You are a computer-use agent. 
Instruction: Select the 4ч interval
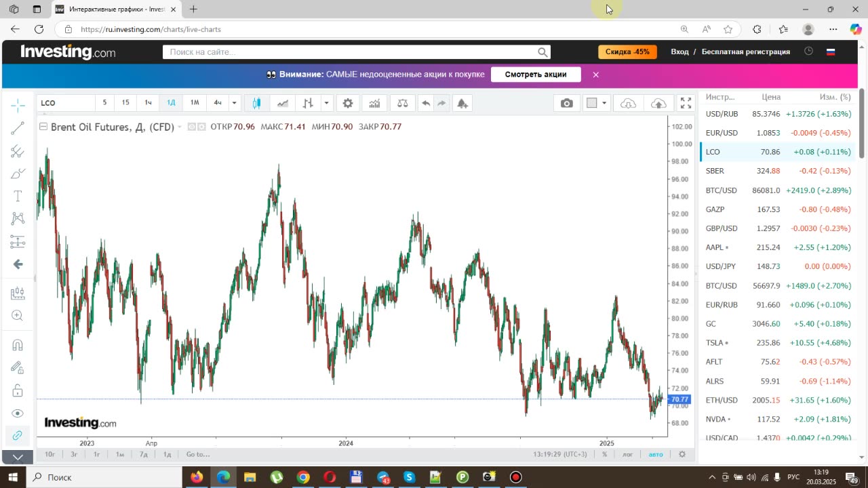pos(218,102)
